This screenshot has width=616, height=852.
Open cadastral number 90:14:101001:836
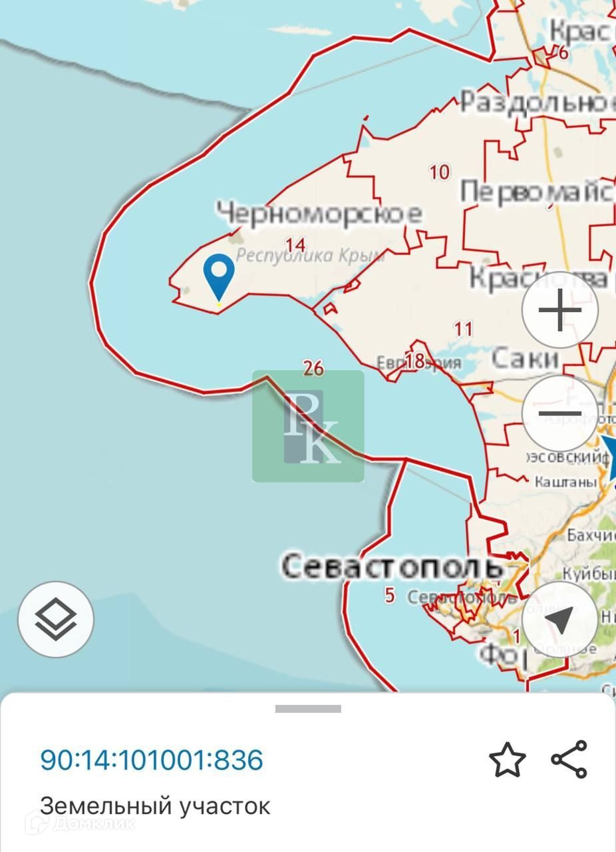(152, 759)
